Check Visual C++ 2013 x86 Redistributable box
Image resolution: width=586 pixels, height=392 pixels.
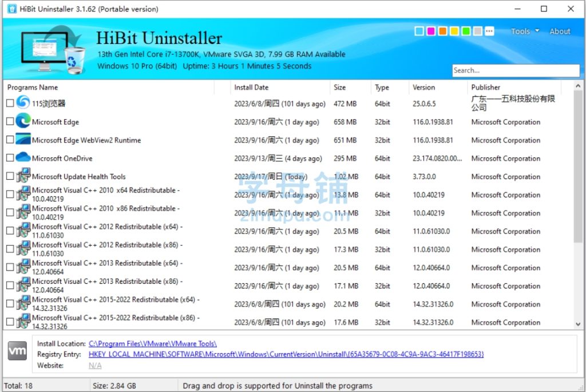[x=10, y=286]
